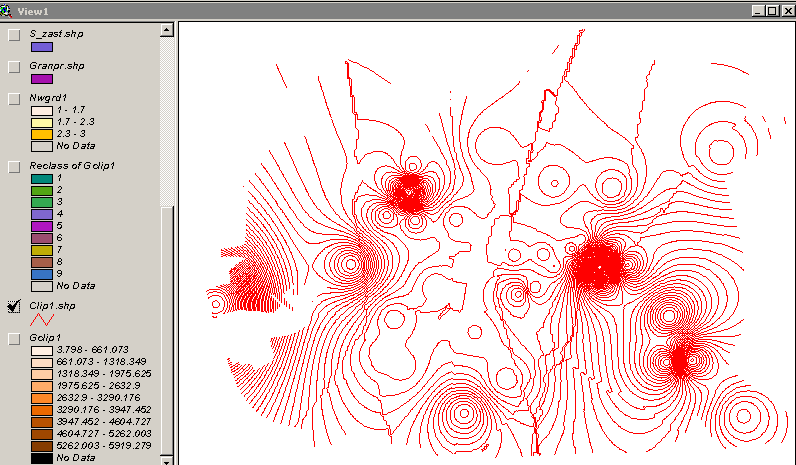The width and height of the screenshot is (796, 465).
Task: Click the 2632.9 - 3290.176 legend label
Action: point(98,397)
